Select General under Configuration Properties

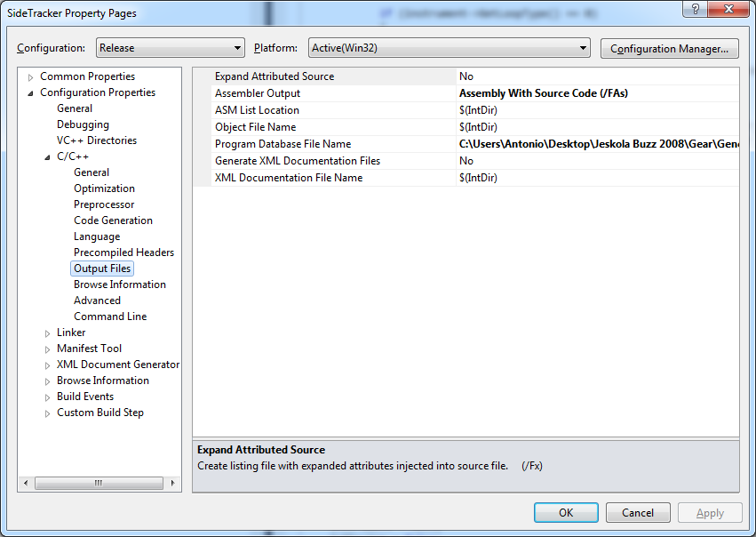tap(75, 108)
